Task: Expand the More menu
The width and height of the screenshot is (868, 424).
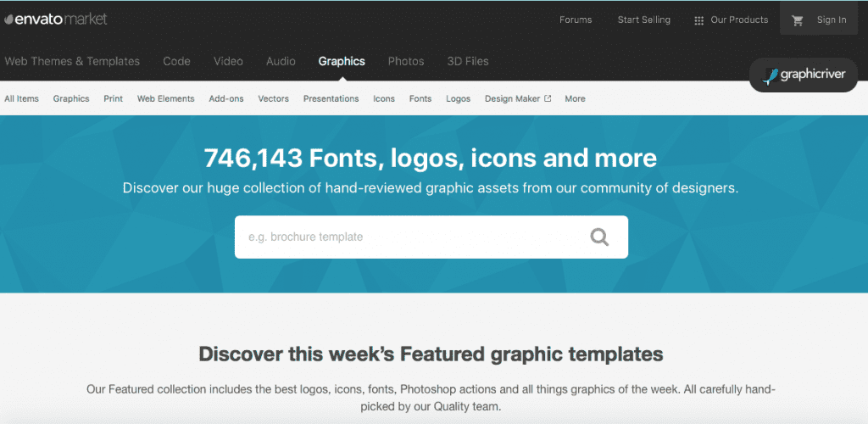Action: click(575, 99)
